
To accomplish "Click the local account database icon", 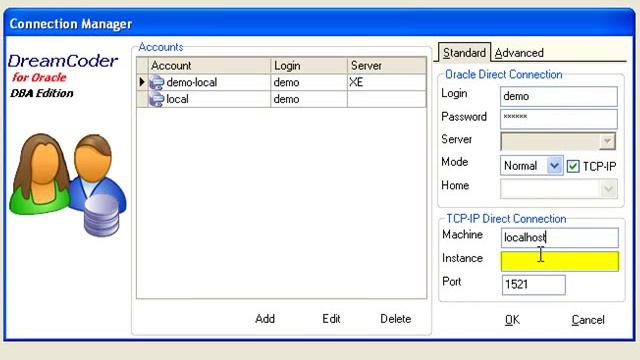I will [157, 100].
